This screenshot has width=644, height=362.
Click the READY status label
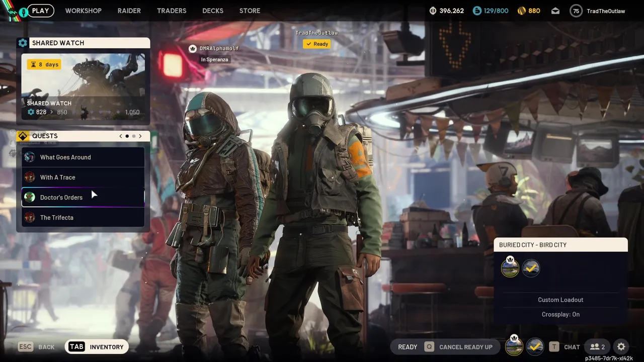tap(408, 347)
